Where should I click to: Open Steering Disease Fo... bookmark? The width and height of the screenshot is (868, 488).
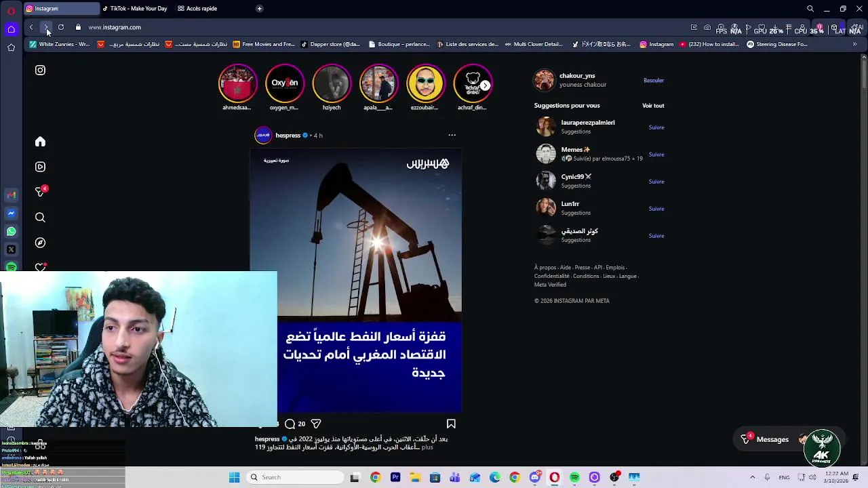coord(777,44)
